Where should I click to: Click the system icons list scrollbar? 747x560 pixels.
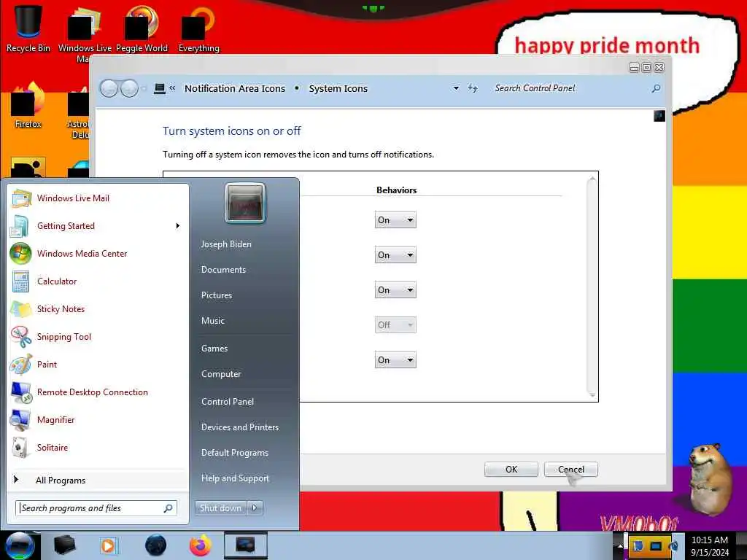592,287
